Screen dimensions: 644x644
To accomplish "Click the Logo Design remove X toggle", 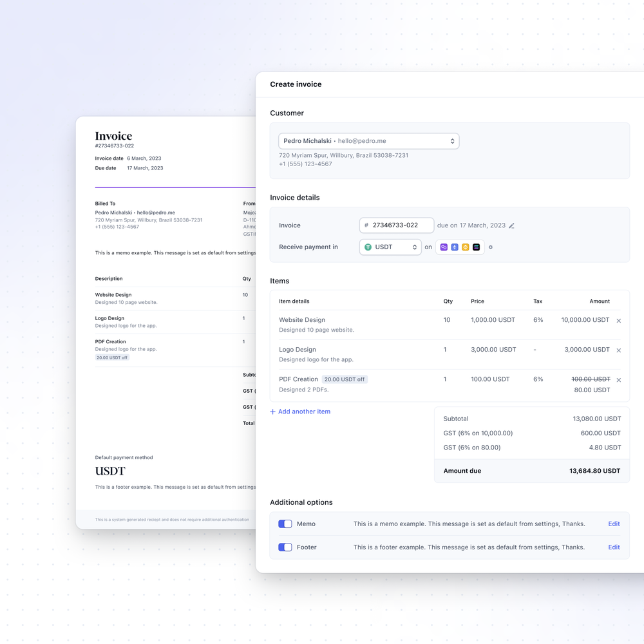I will 618,350.
